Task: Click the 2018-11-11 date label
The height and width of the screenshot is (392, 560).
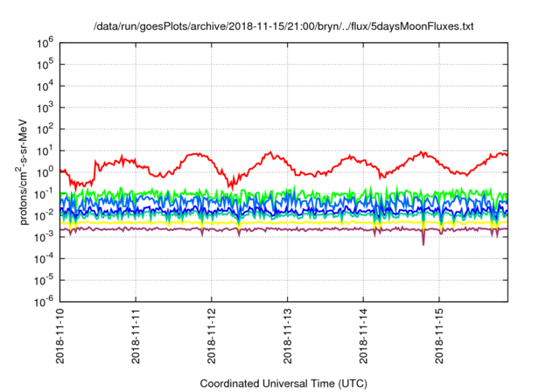Action: click(x=136, y=335)
